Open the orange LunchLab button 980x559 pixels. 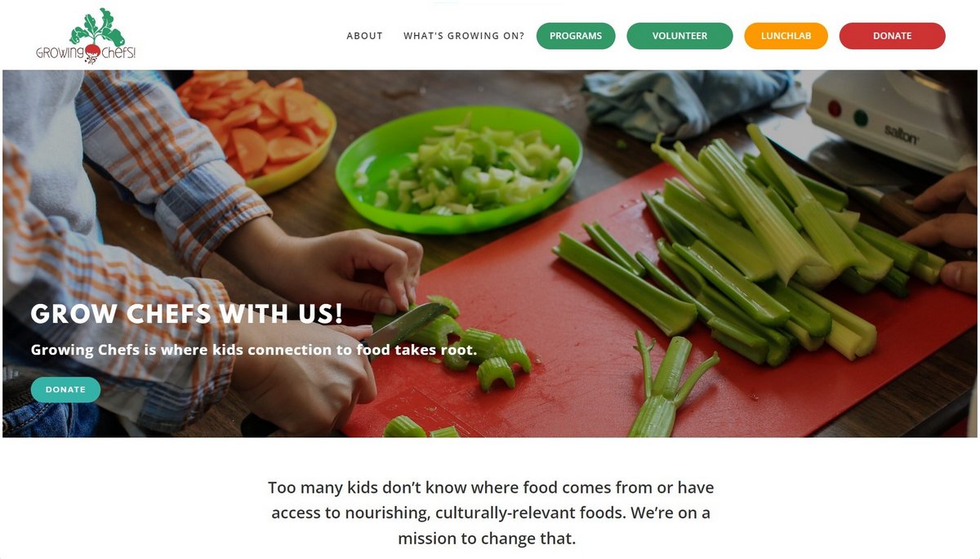(786, 36)
